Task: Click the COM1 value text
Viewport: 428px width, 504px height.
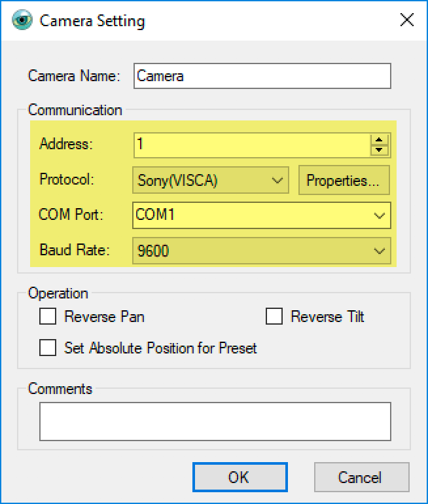Action: pyautogui.click(x=155, y=215)
